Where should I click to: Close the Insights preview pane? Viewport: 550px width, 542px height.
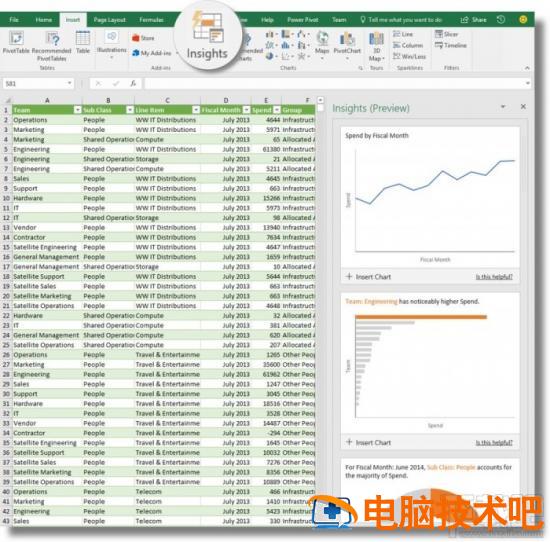(523, 106)
